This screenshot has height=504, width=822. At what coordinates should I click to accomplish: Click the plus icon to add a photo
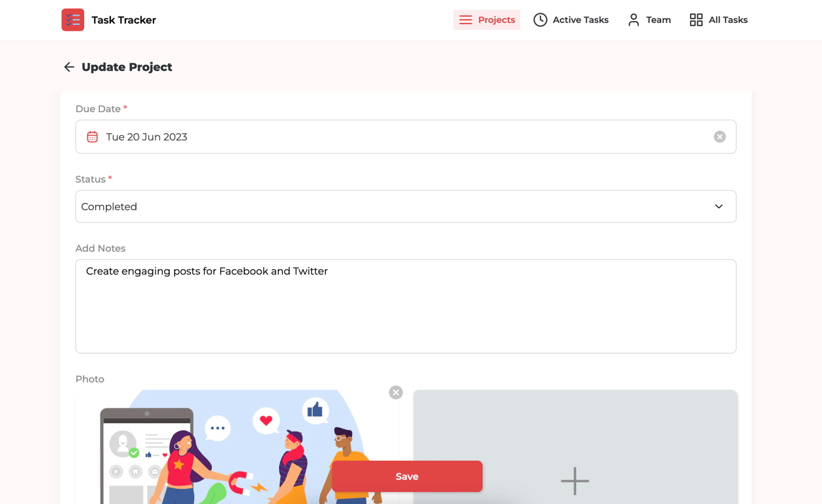pos(575,481)
